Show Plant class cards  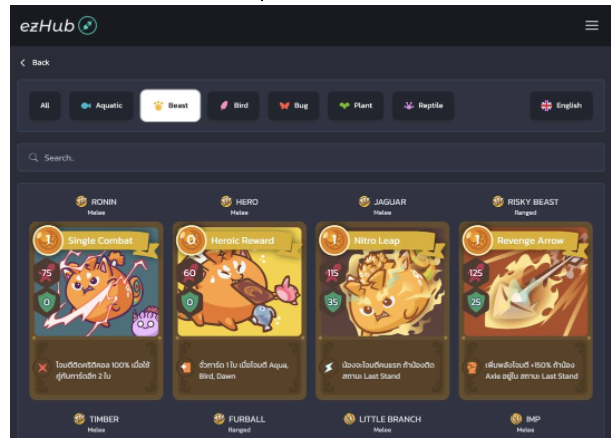[x=355, y=106]
